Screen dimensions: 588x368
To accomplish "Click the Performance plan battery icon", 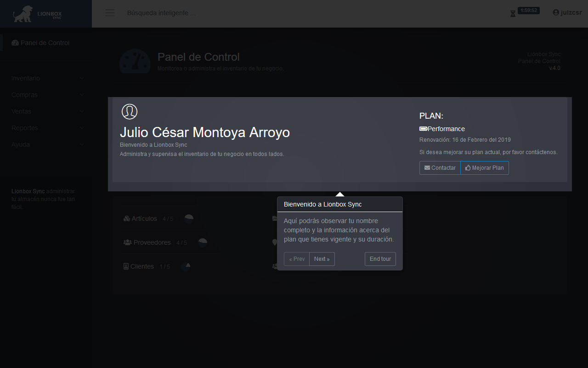I will coord(423,129).
